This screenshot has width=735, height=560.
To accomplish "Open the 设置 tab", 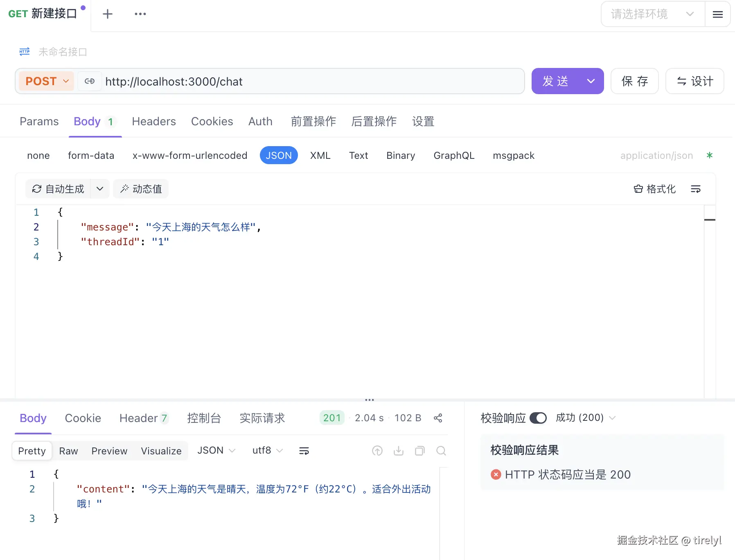I will [x=423, y=122].
